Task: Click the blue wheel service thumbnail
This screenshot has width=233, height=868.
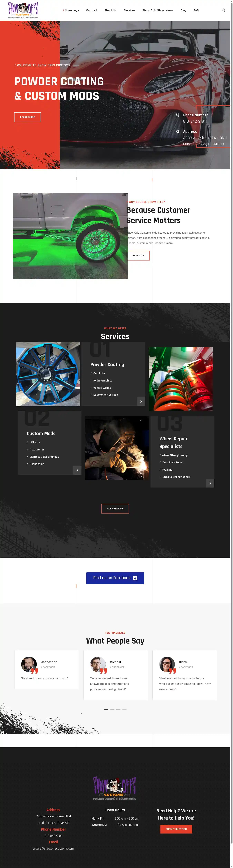Action: point(48,374)
